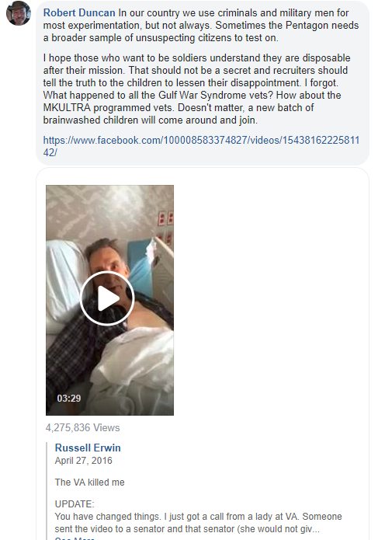Image resolution: width=392 pixels, height=540 pixels.
Task: Click the man's face in video thumbnail
Action: click(x=105, y=264)
